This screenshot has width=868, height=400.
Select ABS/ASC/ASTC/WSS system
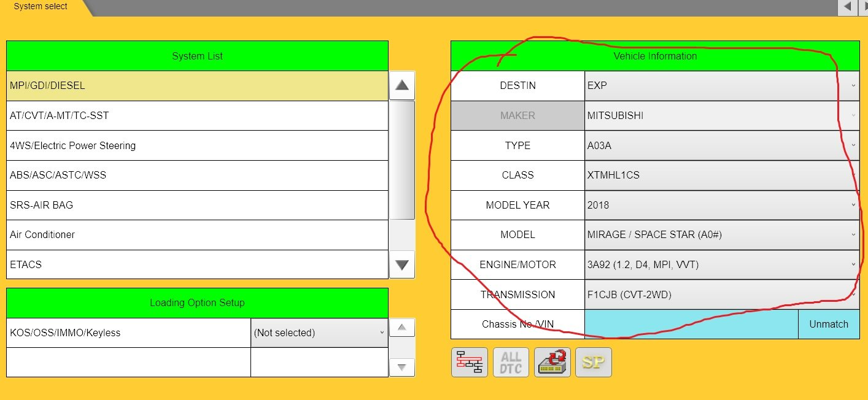click(x=197, y=175)
